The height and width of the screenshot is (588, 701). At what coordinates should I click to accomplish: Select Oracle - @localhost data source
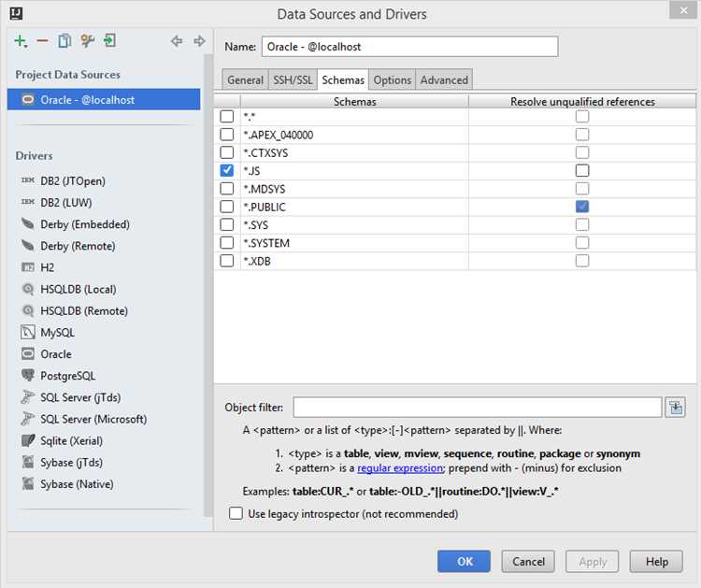click(x=104, y=100)
